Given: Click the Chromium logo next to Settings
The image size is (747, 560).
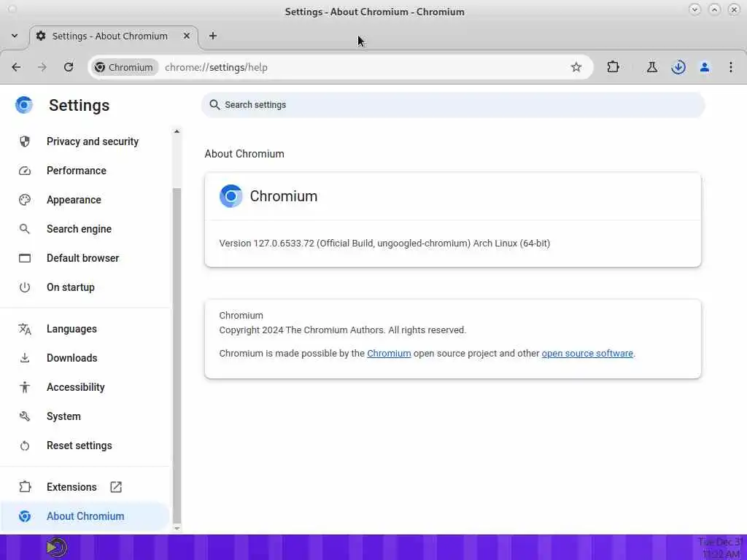Looking at the screenshot, I should pos(24,105).
